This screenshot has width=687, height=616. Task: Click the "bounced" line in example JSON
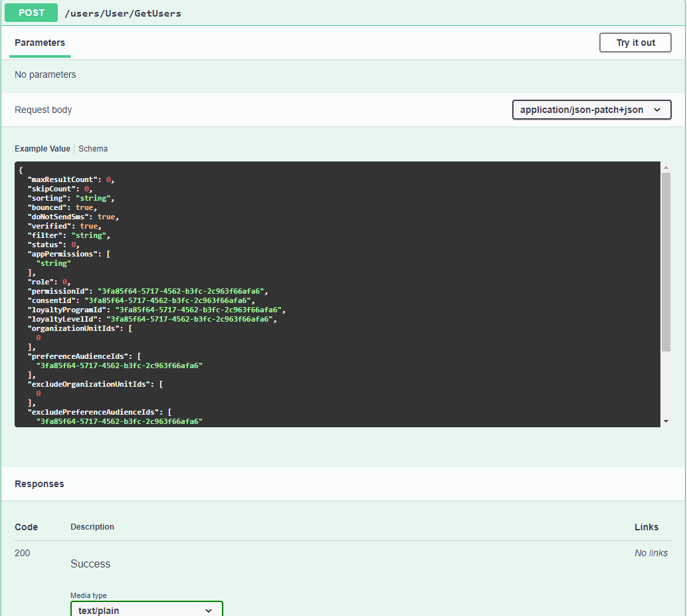(62, 207)
